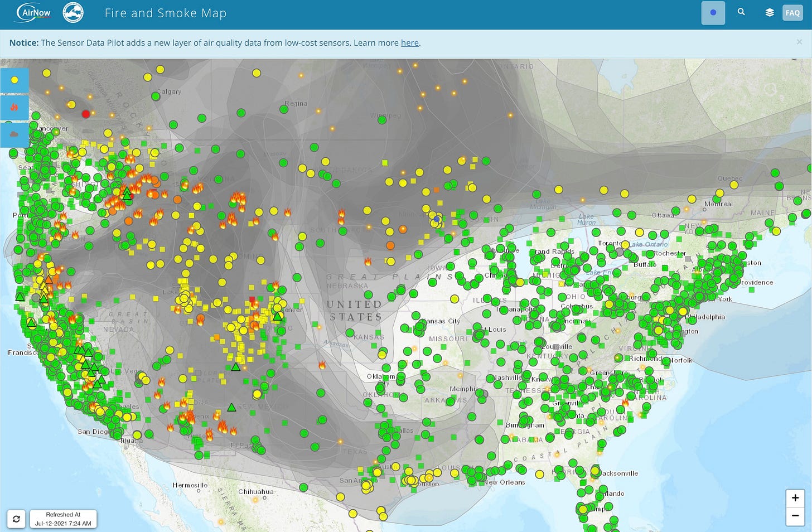812x532 pixels.
Task: Toggle the yellow-circle monitors layer button
Action: [x=14, y=80]
